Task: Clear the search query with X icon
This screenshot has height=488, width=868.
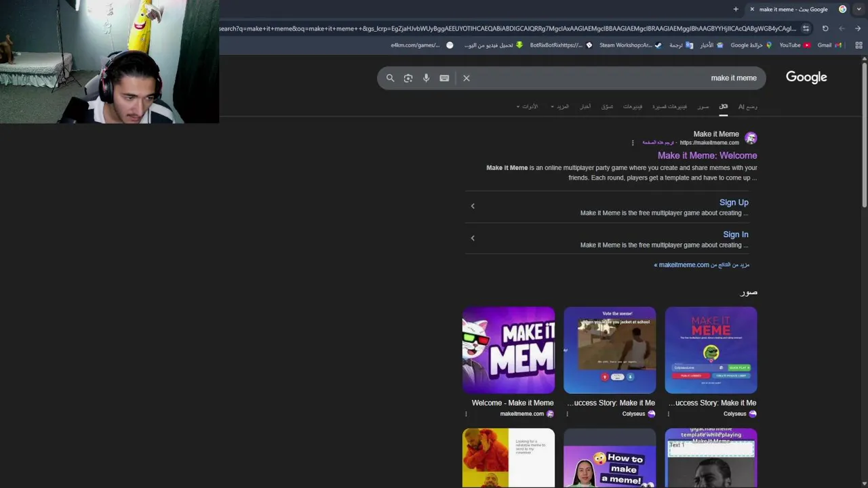Action: click(467, 78)
